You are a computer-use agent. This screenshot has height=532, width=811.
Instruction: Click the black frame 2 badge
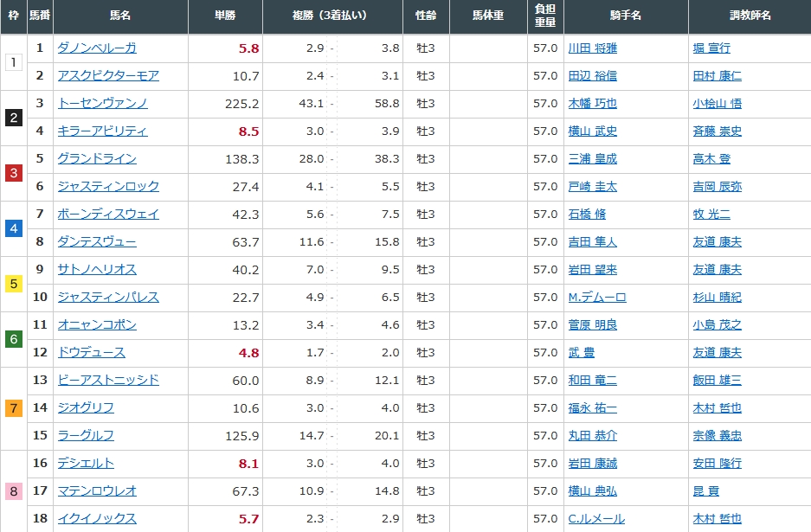[13, 118]
